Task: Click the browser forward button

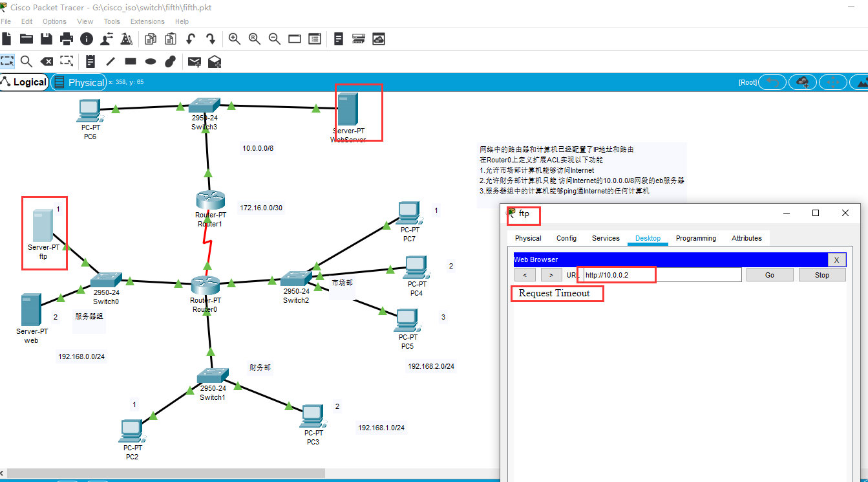Action: point(551,275)
